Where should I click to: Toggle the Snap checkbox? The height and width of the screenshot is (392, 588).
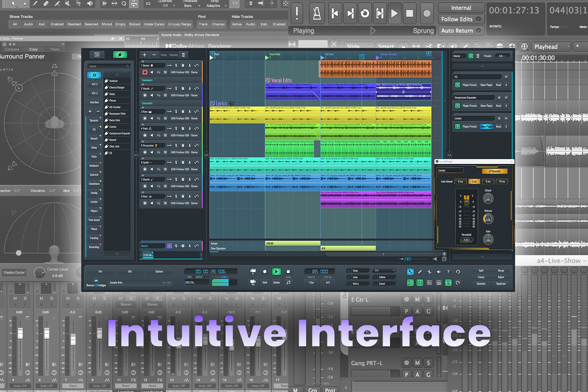click(x=349, y=270)
